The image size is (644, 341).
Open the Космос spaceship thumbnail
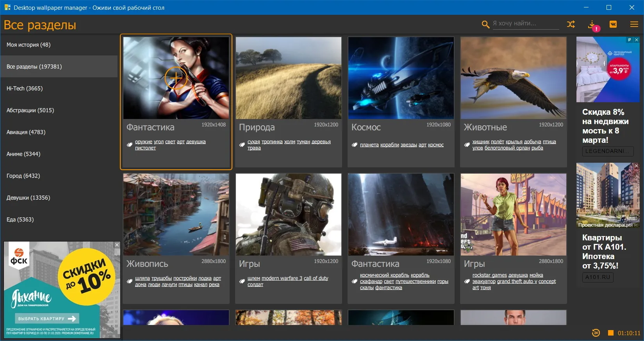click(x=401, y=78)
